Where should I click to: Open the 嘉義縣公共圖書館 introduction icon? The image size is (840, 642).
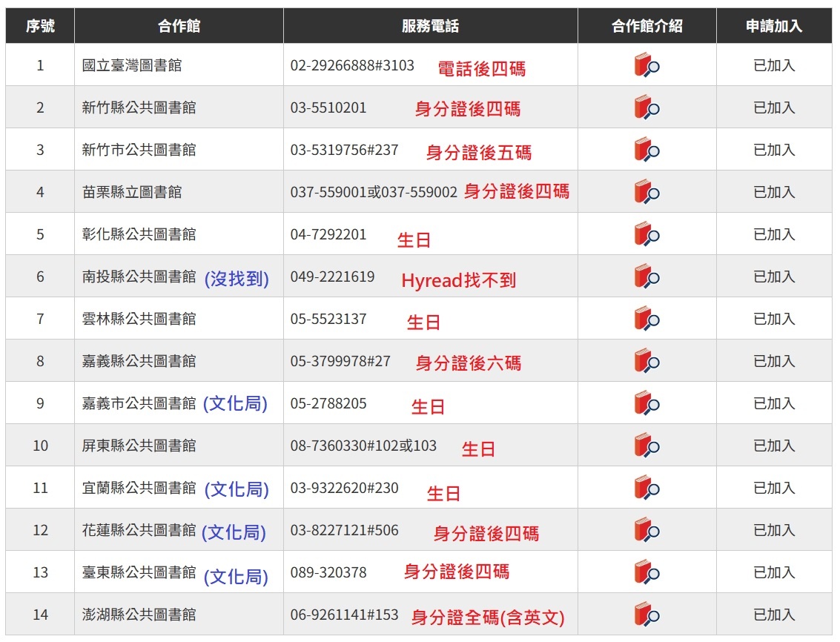tap(646, 361)
